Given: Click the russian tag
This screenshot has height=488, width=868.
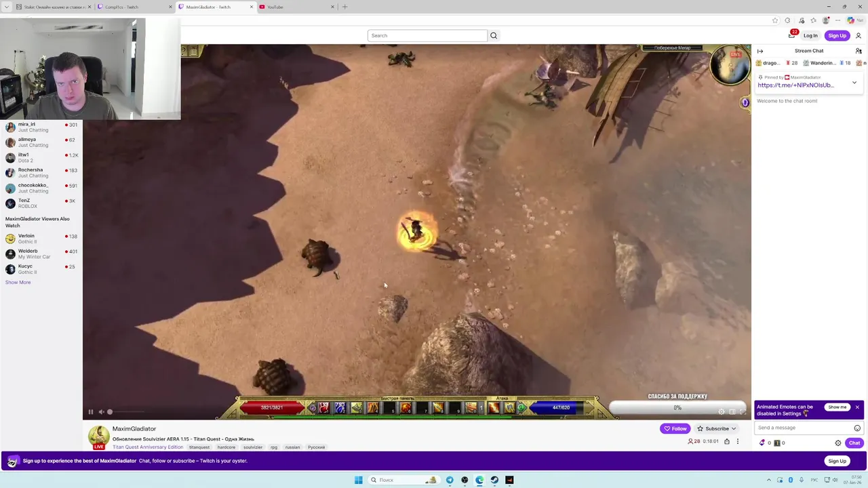Looking at the screenshot, I should click(x=292, y=447).
